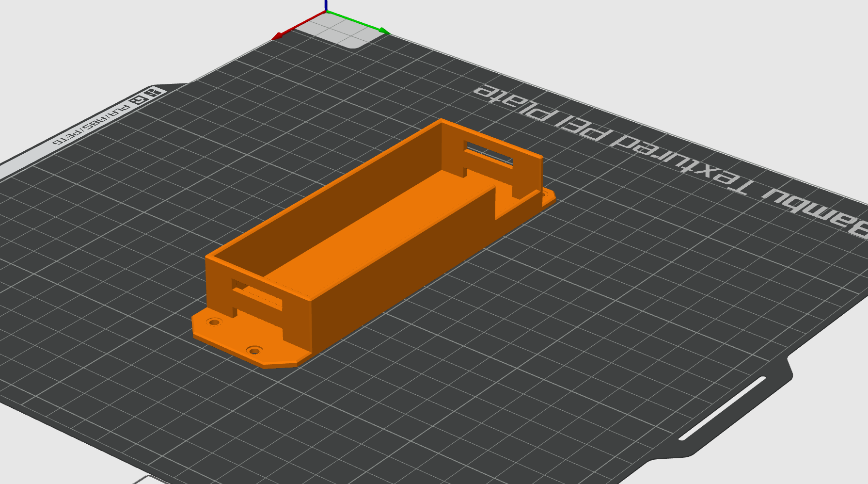Click the red X axis arrow
Screen dimensions: 868x484
(298, 25)
